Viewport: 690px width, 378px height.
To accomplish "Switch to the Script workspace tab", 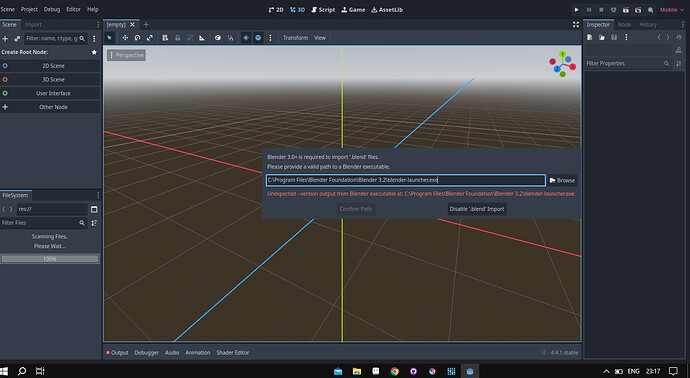I will [x=323, y=10].
